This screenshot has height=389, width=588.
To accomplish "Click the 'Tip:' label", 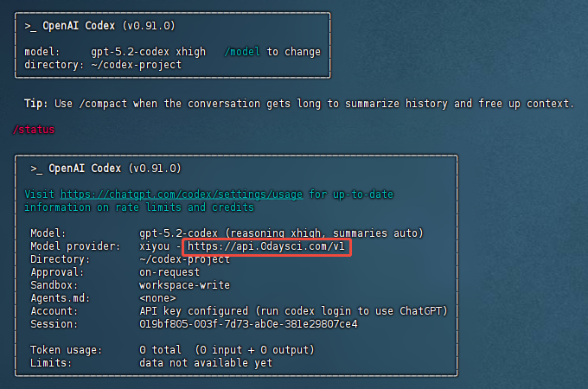I will click(36, 104).
